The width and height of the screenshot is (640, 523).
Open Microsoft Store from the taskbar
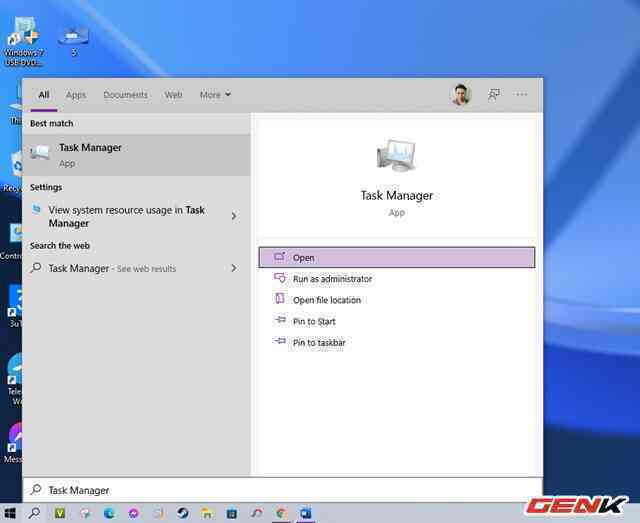point(231,513)
